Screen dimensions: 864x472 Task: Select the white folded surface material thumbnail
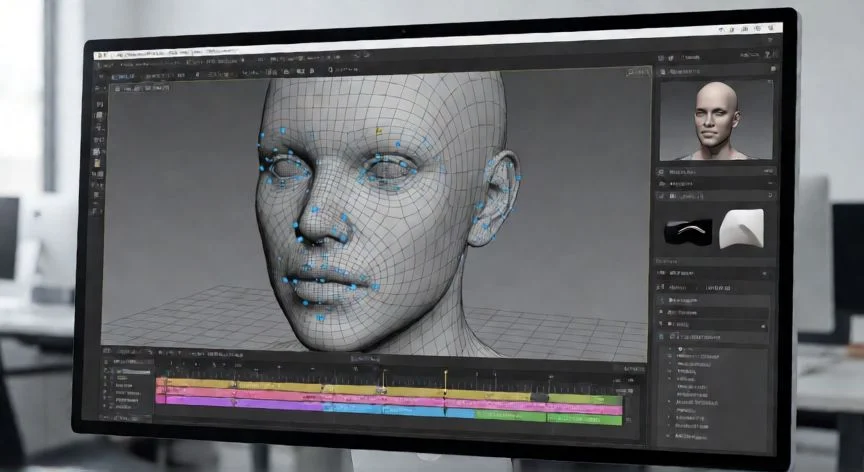(x=742, y=229)
